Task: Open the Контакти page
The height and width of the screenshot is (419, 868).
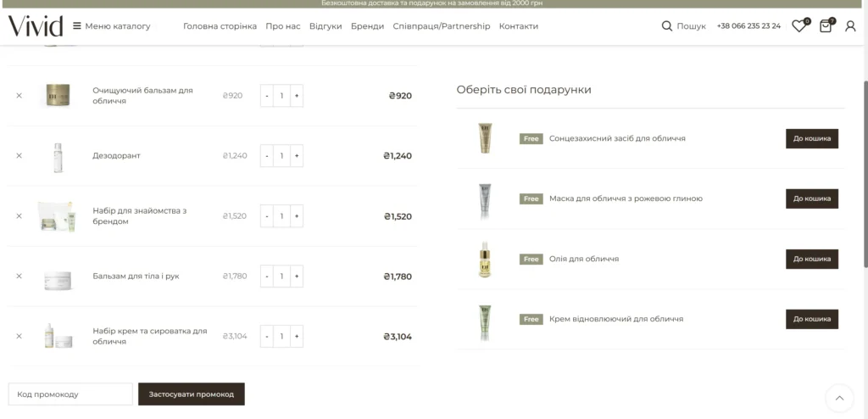Action: (x=518, y=26)
